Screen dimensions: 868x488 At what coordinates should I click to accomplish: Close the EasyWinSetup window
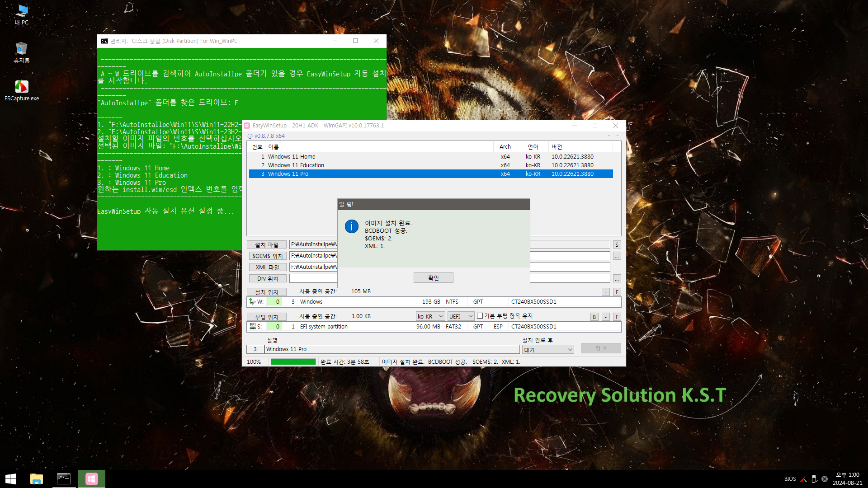[x=615, y=126]
